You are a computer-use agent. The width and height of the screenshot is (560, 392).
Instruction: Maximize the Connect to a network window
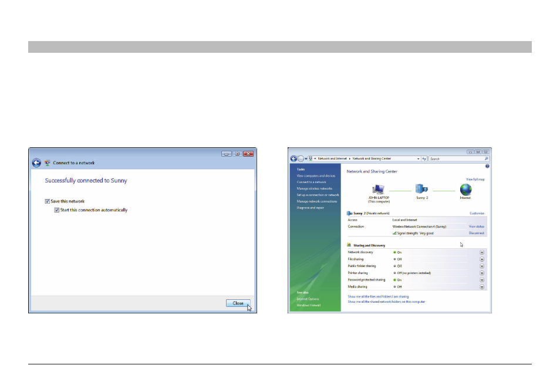(237, 154)
